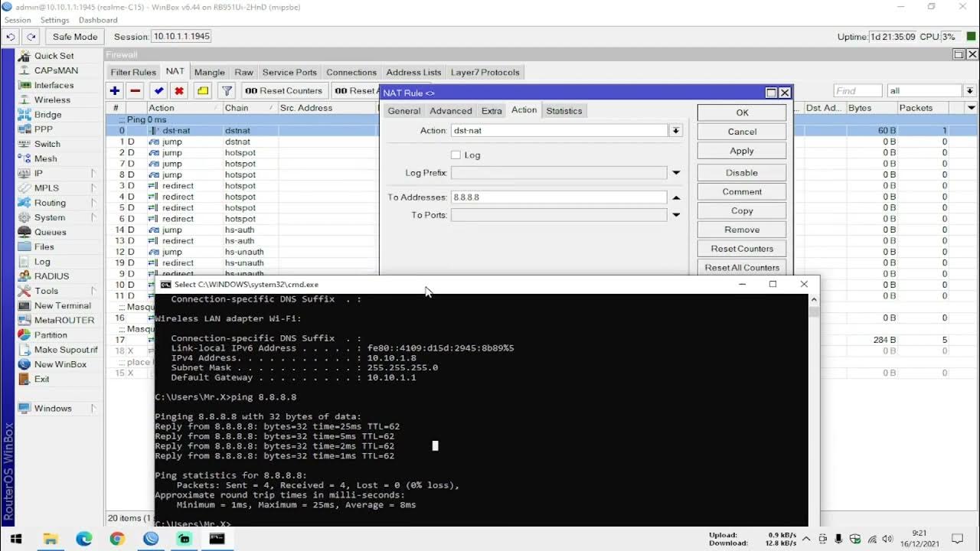Click the cmd window vertical scrollbar

pyautogui.click(x=814, y=409)
